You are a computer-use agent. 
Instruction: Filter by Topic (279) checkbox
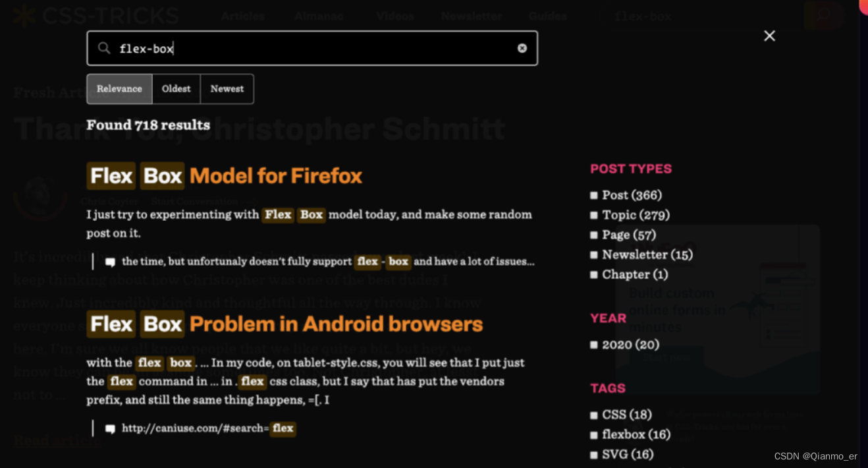[x=594, y=215]
